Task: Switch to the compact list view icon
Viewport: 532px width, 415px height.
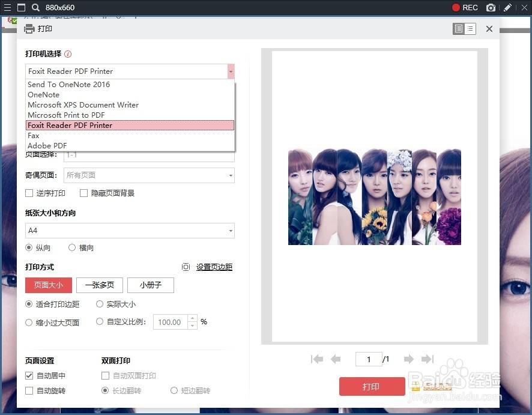Action: [470, 28]
